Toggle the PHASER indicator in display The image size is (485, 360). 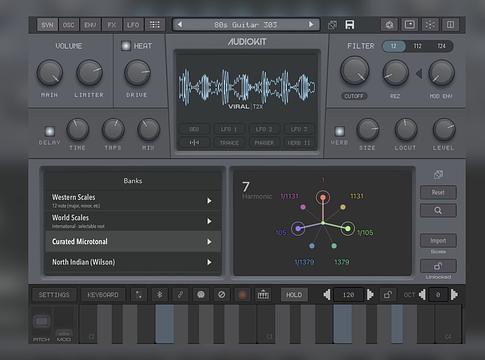[264, 143]
